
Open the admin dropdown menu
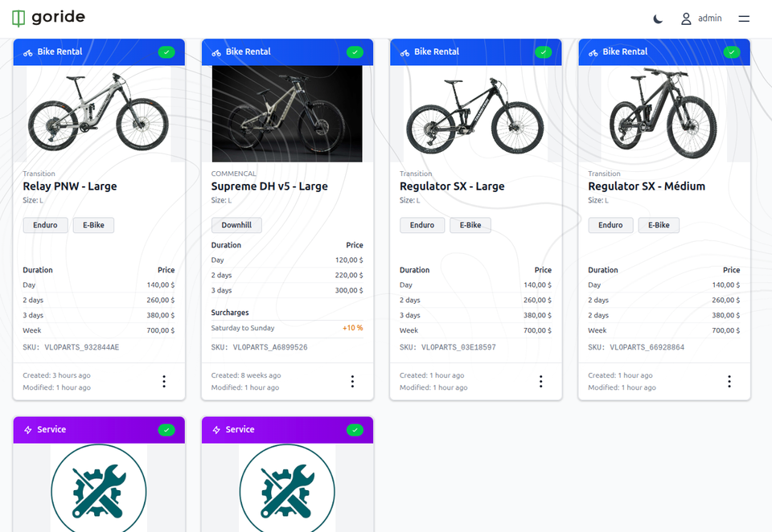[701, 18]
